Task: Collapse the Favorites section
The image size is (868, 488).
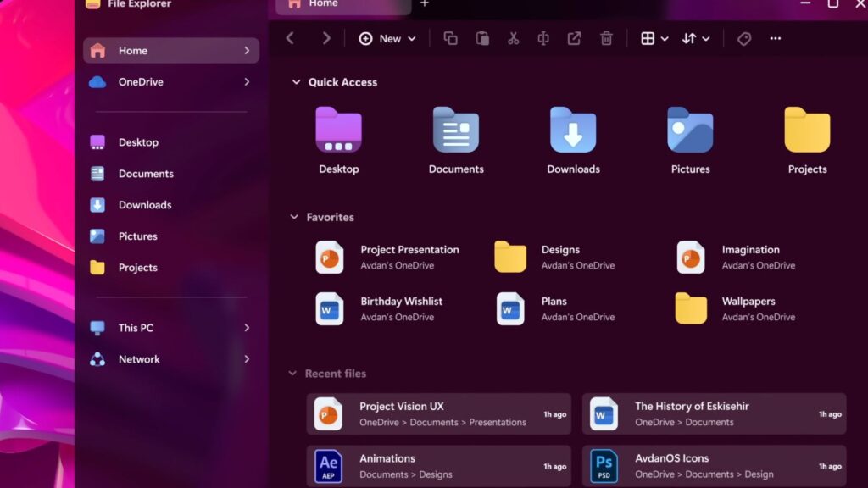Action: (295, 217)
